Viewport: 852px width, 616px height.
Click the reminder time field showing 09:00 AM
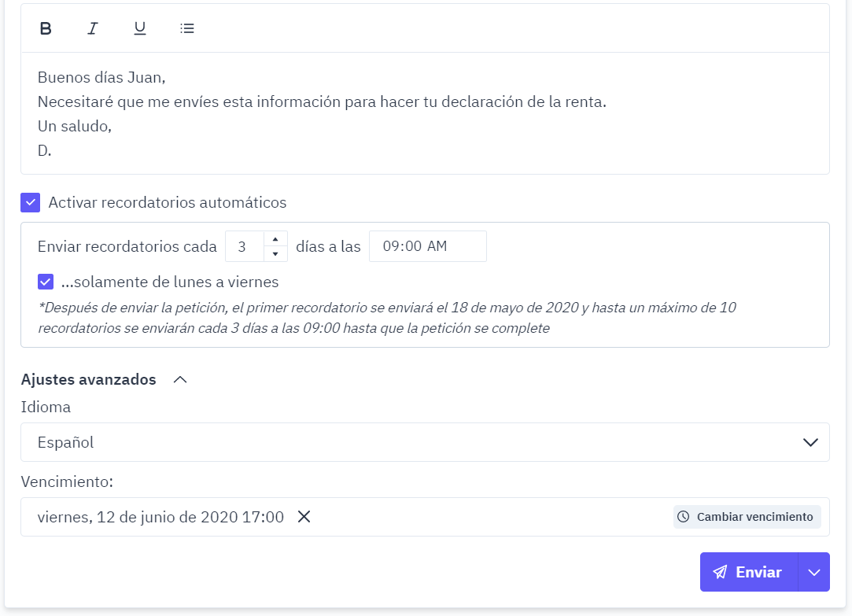pyautogui.click(x=427, y=245)
